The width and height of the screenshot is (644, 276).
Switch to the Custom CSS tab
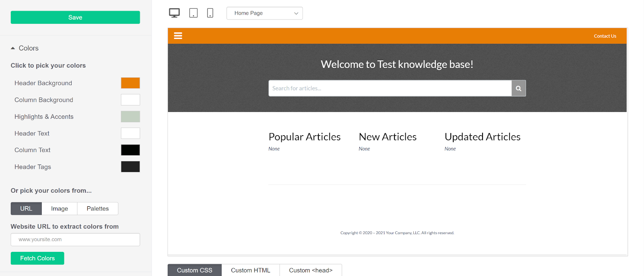pos(194,270)
